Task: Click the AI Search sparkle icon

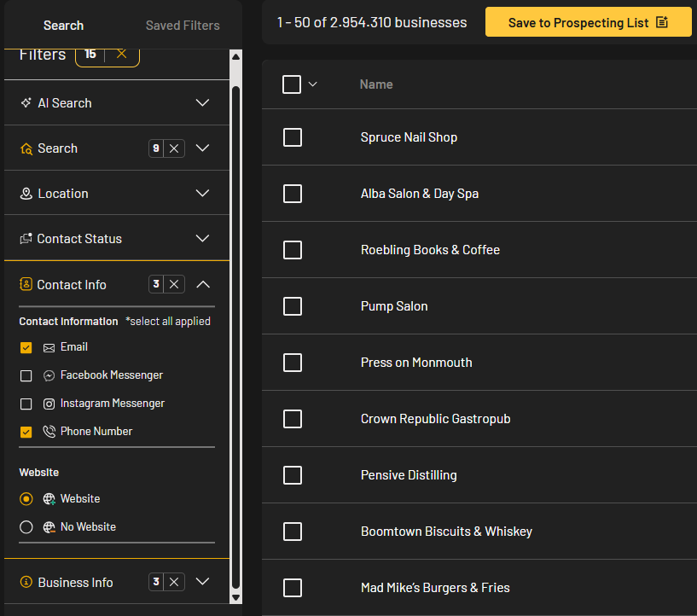Action: [26, 102]
